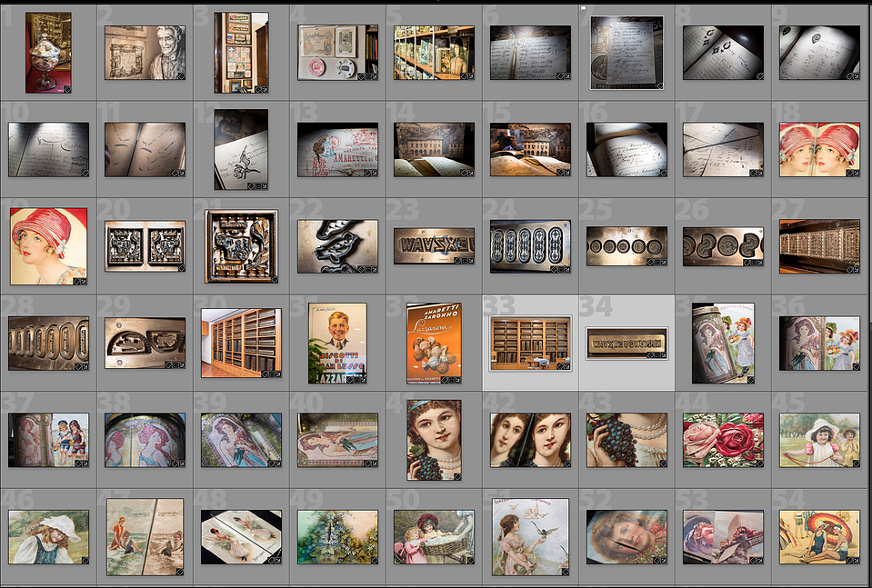Select highlighted brass plate photo 34
872x588 pixels.
[x=626, y=343]
